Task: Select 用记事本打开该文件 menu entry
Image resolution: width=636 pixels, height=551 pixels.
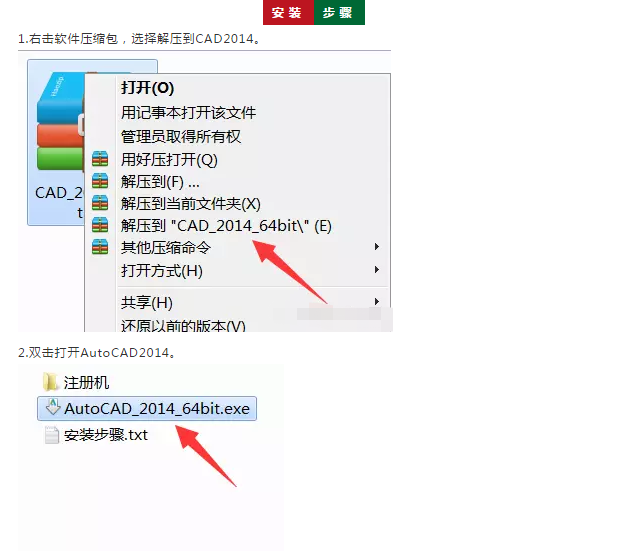Action: tap(189, 113)
